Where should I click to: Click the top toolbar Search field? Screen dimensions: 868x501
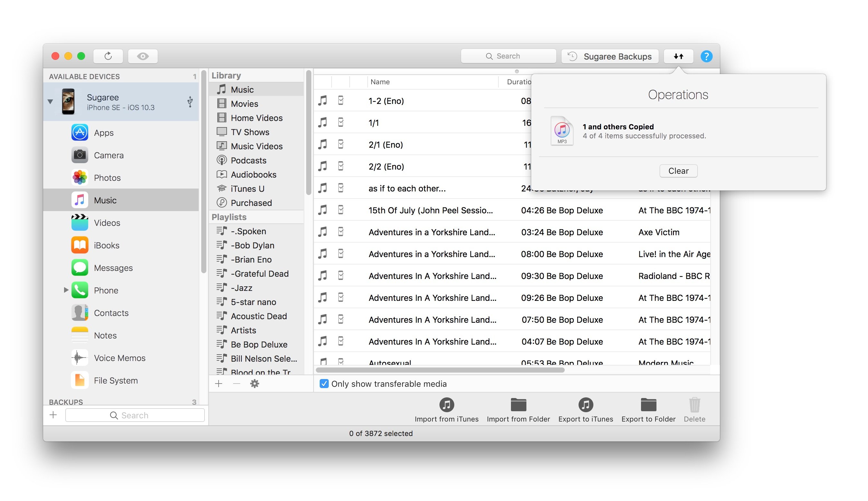508,56
